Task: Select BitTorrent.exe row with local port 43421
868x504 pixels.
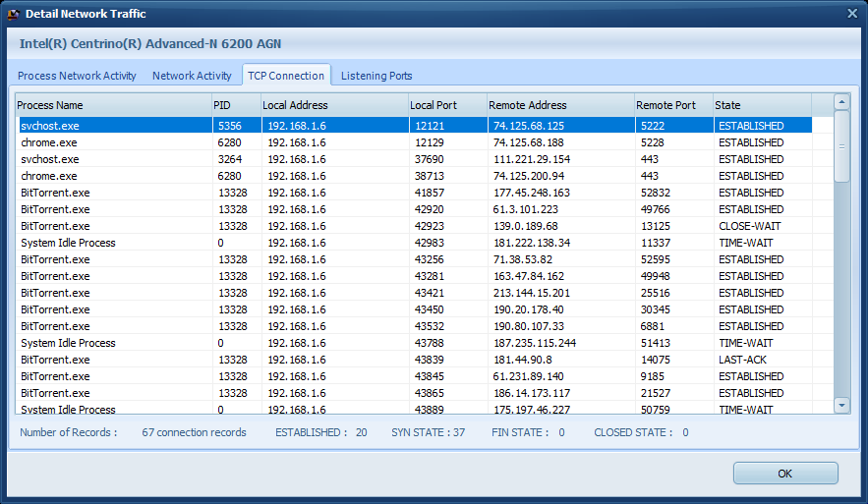Action: tap(415, 293)
